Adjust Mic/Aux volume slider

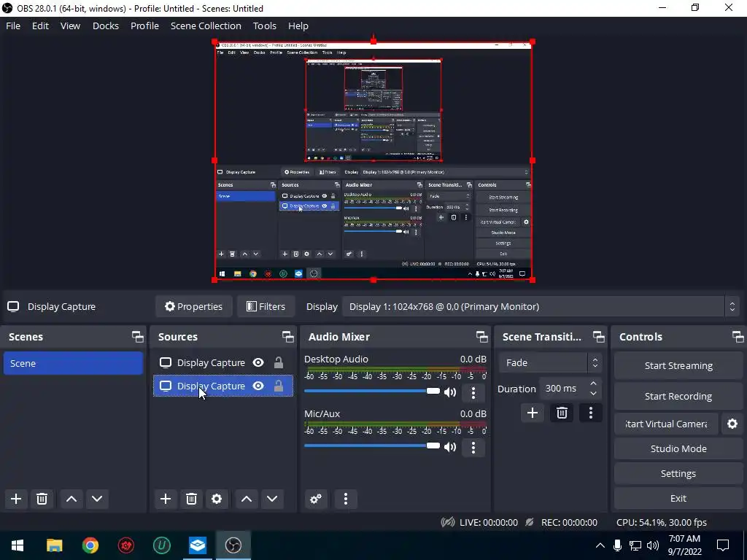coord(372,446)
